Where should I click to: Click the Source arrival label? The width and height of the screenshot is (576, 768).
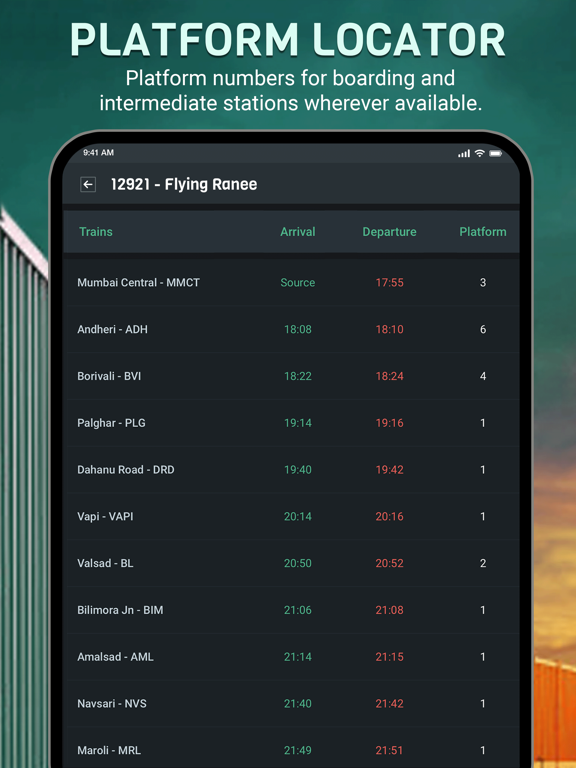[298, 283]
